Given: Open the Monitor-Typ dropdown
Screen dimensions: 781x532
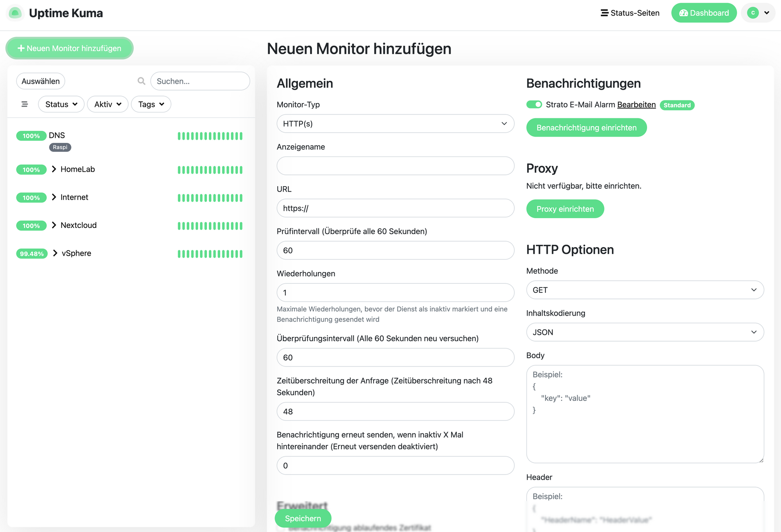Looking at the screenshot, I should [x=395, y=123].
